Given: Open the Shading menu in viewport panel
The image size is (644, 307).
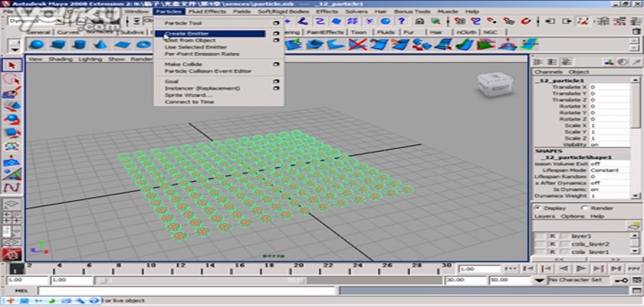Looking at the screenshot, I should point(61,59).
